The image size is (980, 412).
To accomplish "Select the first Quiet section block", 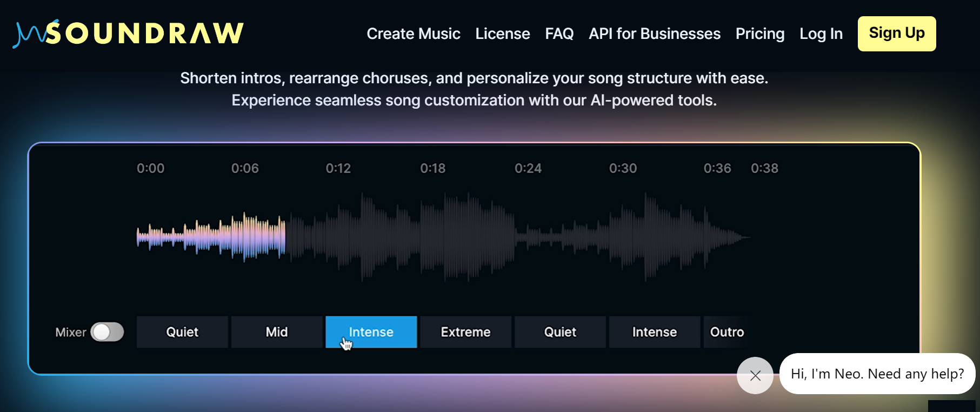I will (182, 332).
